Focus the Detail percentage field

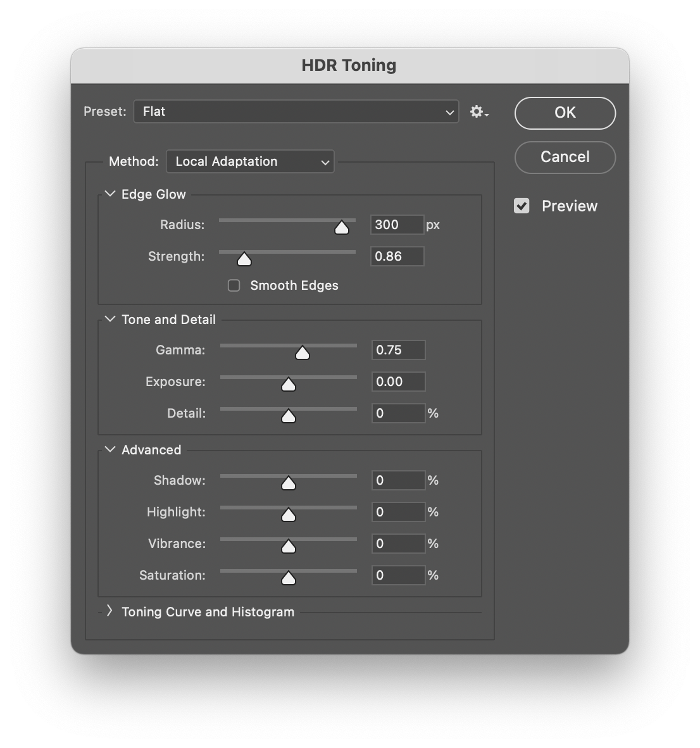click(399, 413)
